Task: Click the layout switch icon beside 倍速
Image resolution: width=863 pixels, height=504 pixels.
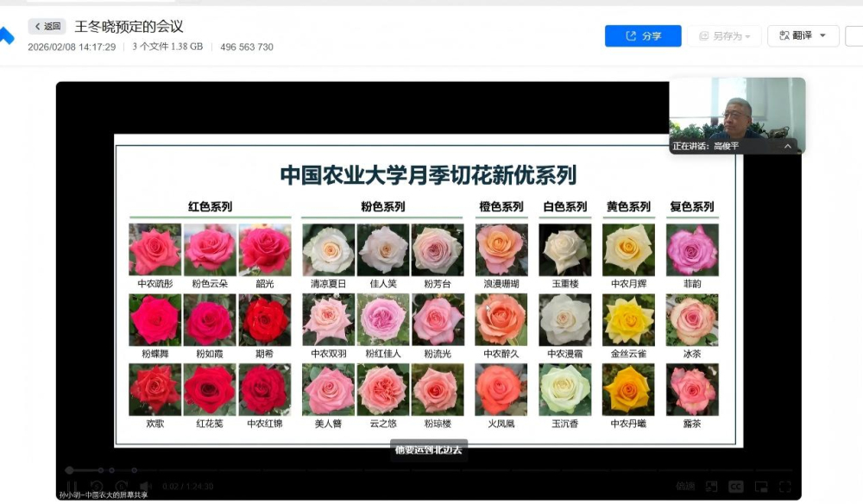Action: point(711,487)
